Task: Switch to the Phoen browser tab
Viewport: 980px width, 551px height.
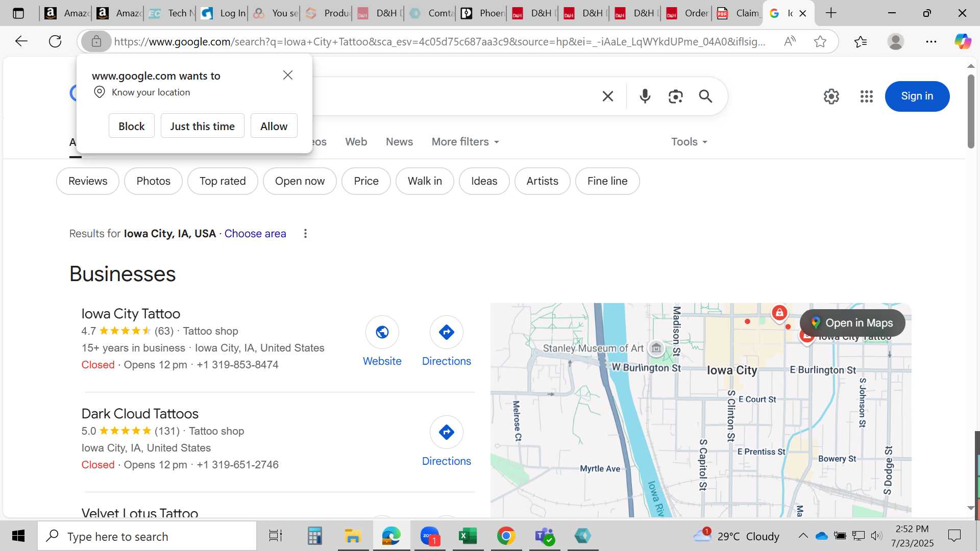Action: pos(481,13)
